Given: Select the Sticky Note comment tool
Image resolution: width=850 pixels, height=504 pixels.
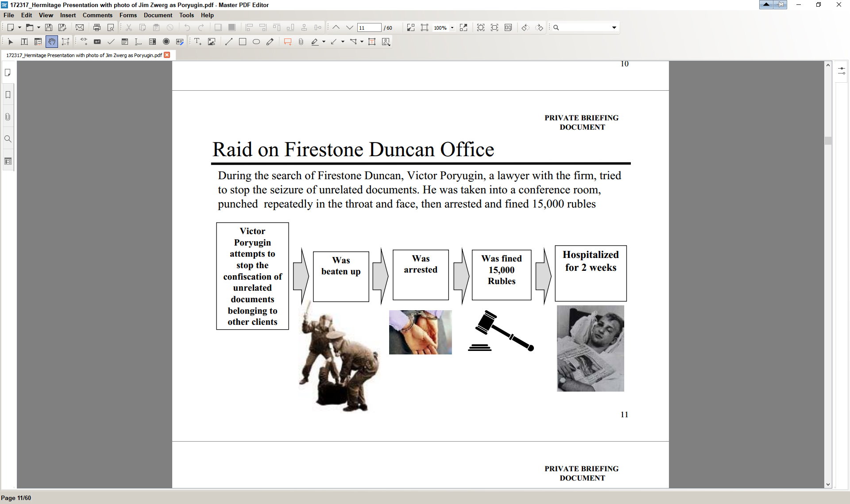Looking at the screenshot, I should [x=288, y=42].
